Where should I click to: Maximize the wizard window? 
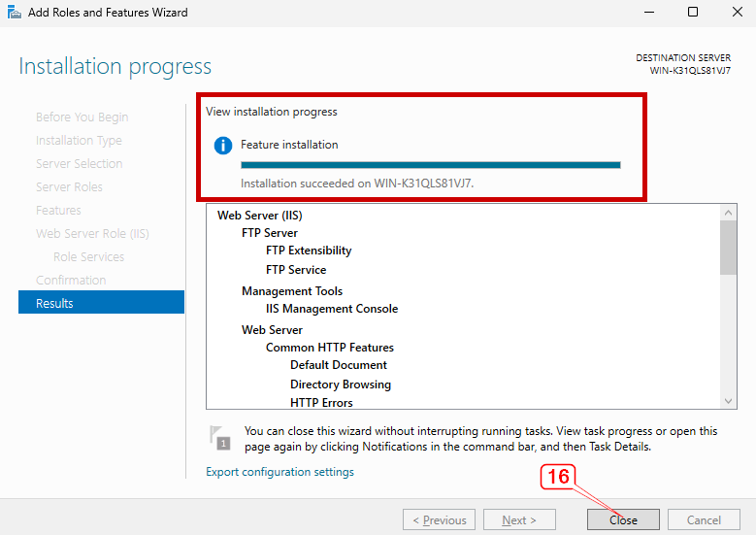pyautogui.click(x=693, y=12)
